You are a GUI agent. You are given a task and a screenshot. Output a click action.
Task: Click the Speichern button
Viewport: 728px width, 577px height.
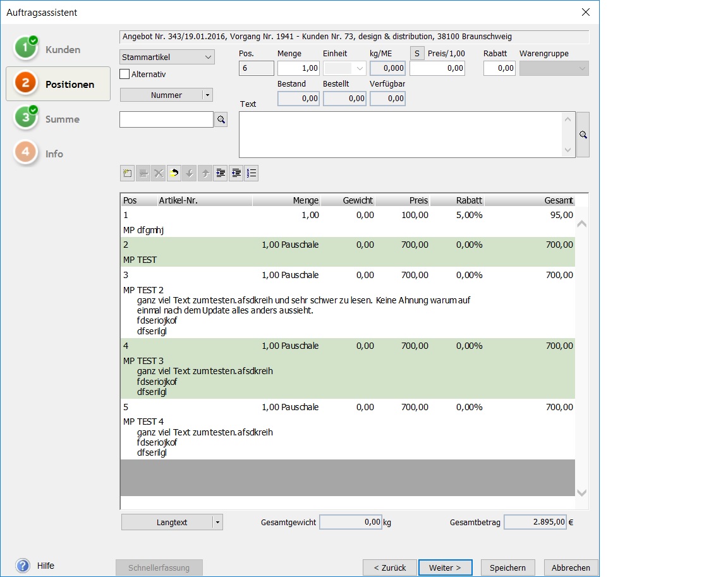point(508,568)
